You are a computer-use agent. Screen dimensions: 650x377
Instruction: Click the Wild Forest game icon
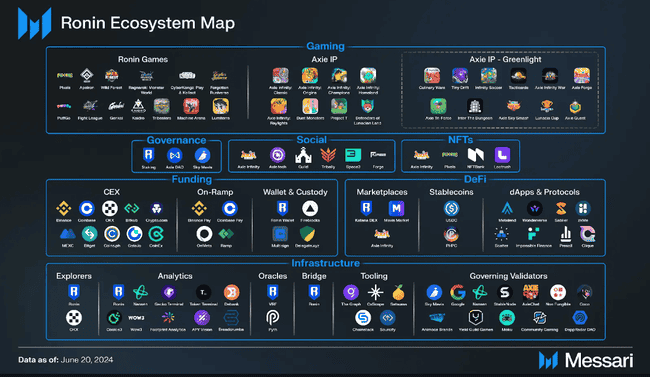(112, 75)
